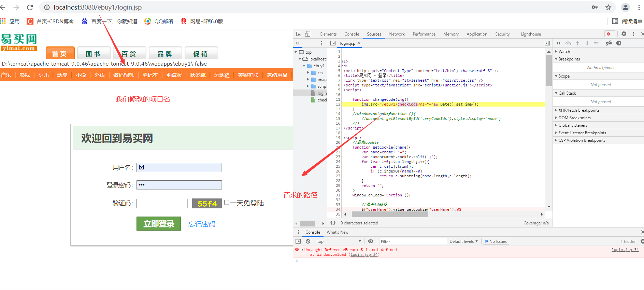Expand XHR/fetch Breakpoints section

(x=598, y=110)
